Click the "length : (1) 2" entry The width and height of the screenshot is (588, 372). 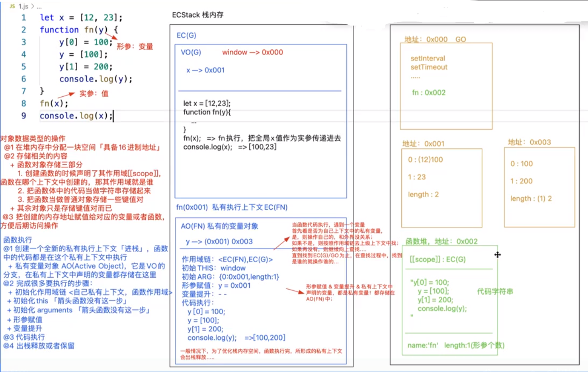pos(531,199)
